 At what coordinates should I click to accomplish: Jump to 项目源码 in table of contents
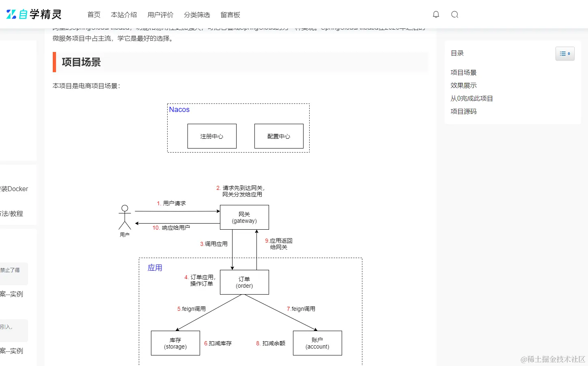pyautogui.click(x=463, y=112)
